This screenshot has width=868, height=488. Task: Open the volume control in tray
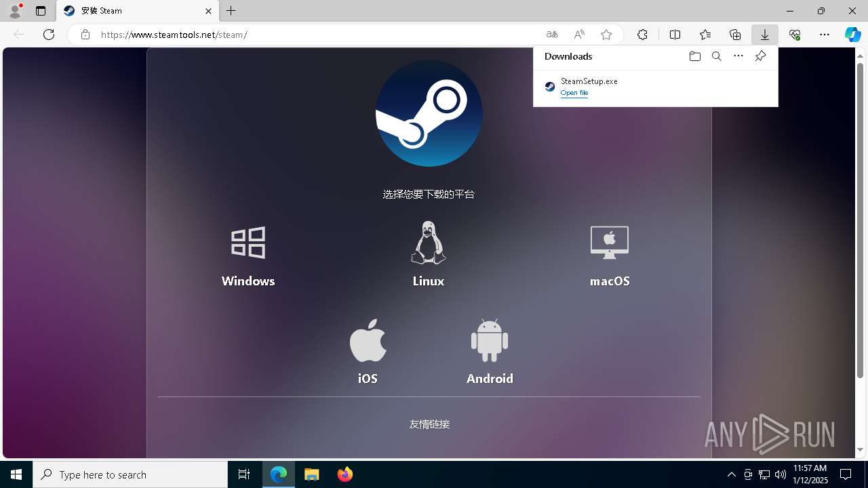pos(780,474)
